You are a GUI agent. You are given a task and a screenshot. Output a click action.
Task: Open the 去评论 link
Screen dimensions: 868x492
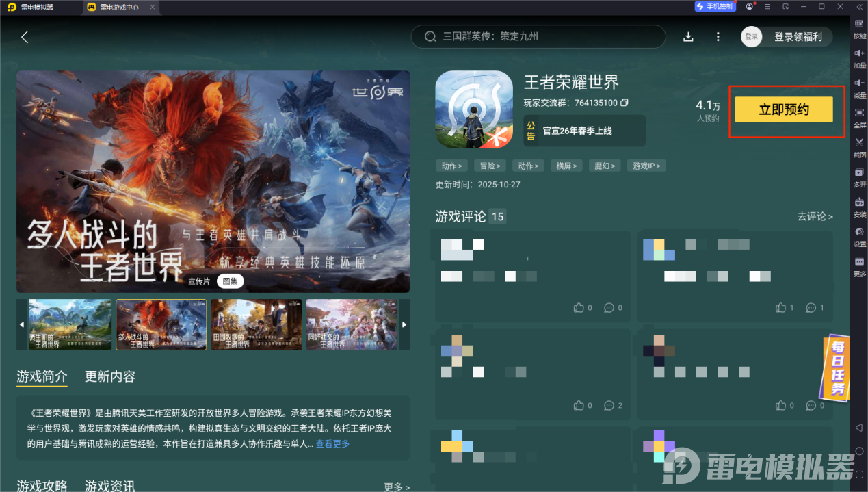815,216
